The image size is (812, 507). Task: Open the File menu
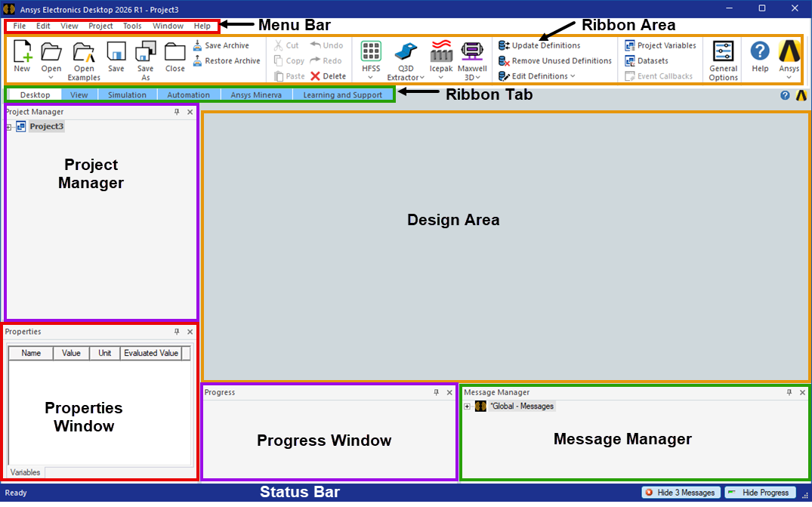point(19,26)
